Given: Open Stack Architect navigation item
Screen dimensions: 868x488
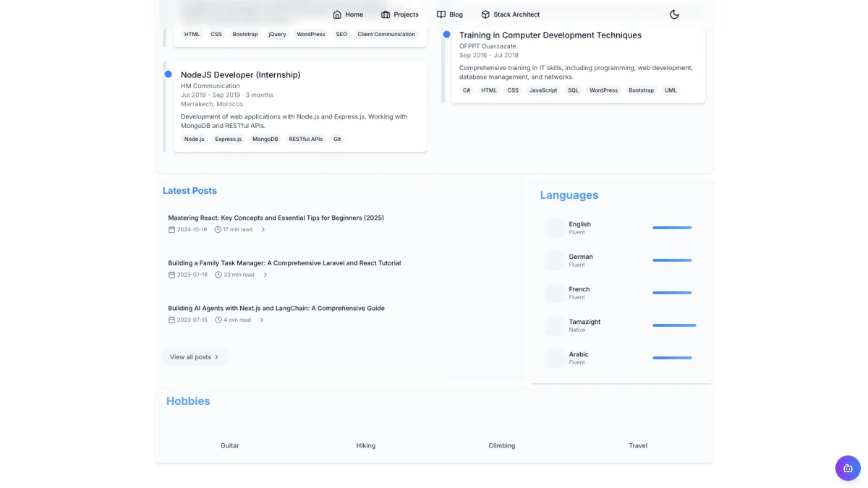Looking at the screenshot, I should click(516, 14).
